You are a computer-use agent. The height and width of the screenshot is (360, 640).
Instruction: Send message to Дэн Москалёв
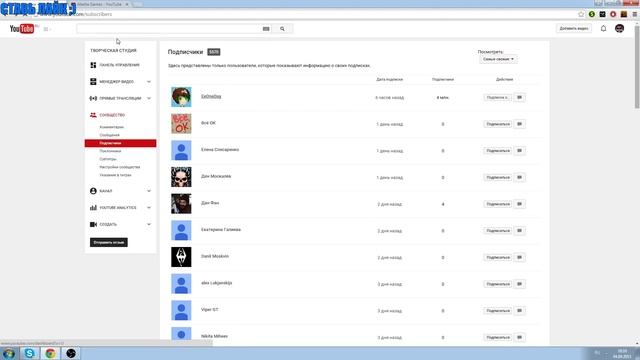[520, 177]
